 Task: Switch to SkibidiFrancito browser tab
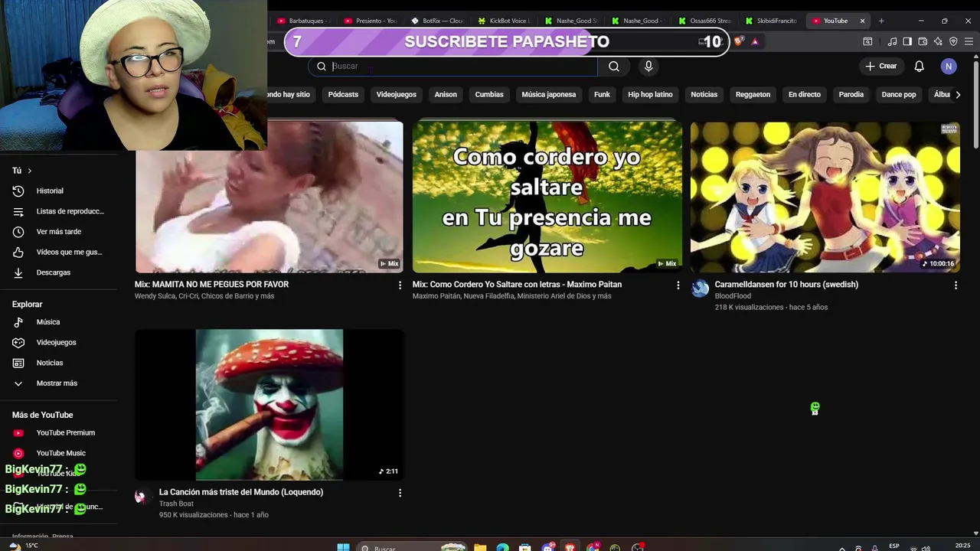pos(772,21)
